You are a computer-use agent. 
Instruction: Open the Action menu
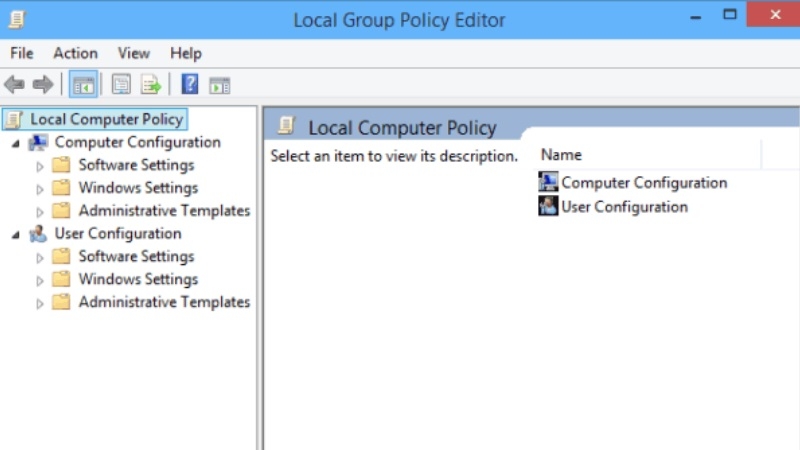coord(75,53)
